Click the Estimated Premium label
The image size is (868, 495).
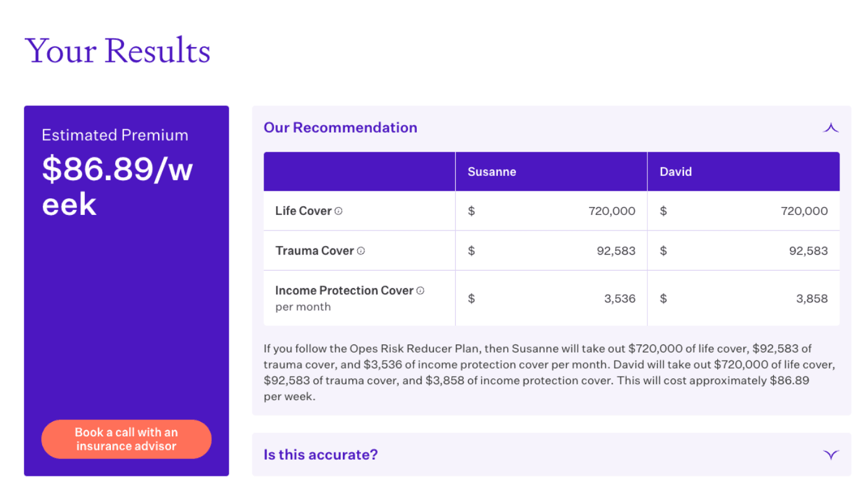coord(115,135)
